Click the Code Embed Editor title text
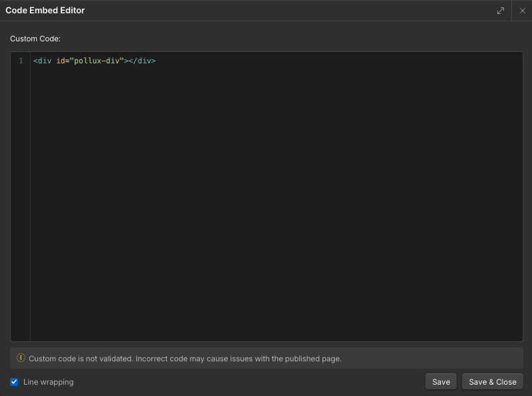Image resolution: width=532 pixels, height=396 pixels. [45, 11]
